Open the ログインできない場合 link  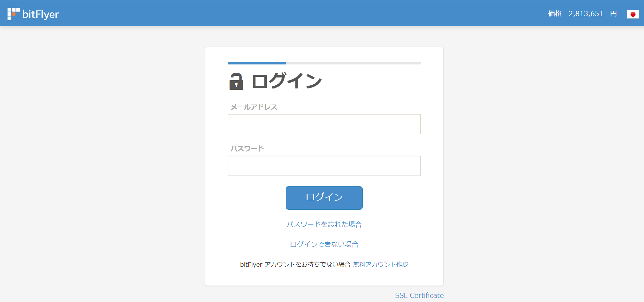point(324,244)
